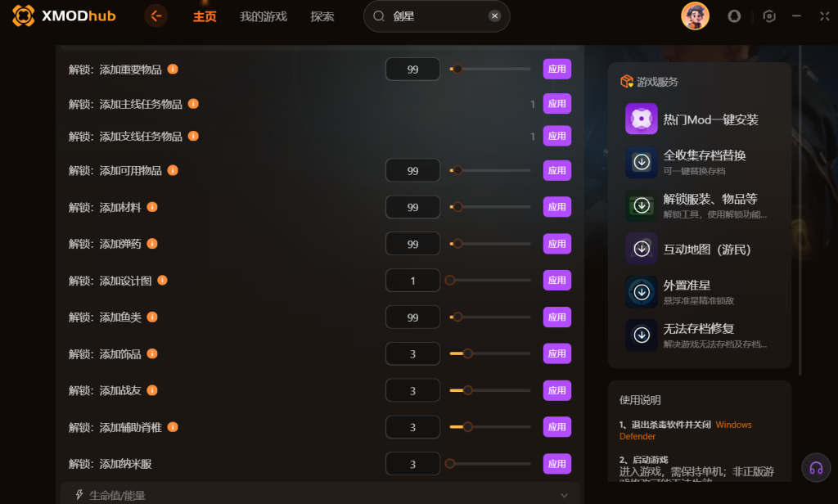The image size is (838, 504).
Task: Open the user avatar profile
Action: 695,16
